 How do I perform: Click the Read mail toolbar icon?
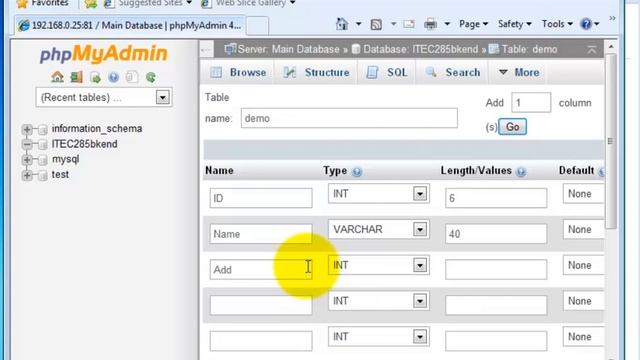coord(409,24)
